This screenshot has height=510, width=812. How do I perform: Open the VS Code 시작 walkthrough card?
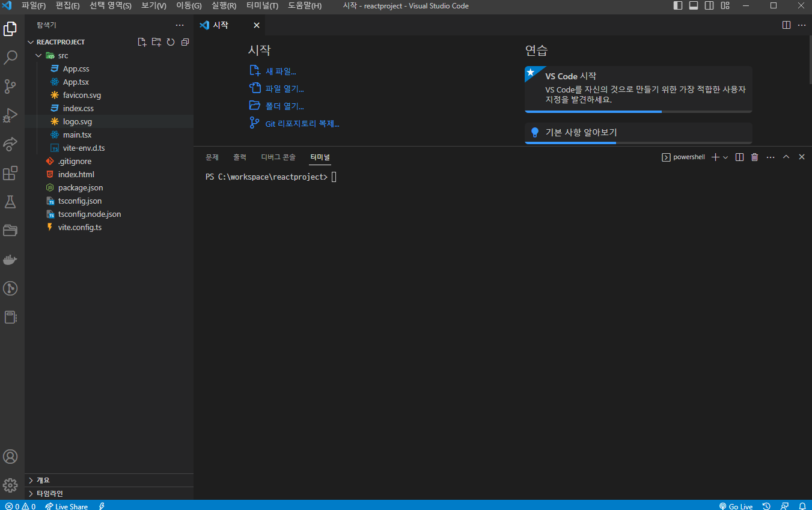click(x=638, y=89)
